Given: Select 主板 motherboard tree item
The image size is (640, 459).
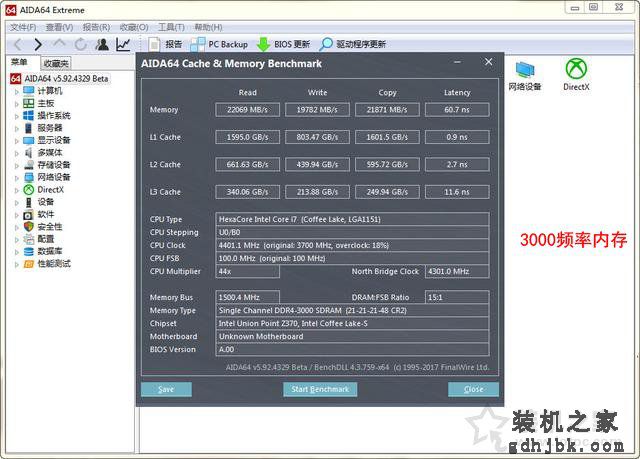Looking at the screenshot, I should (39, 103).
